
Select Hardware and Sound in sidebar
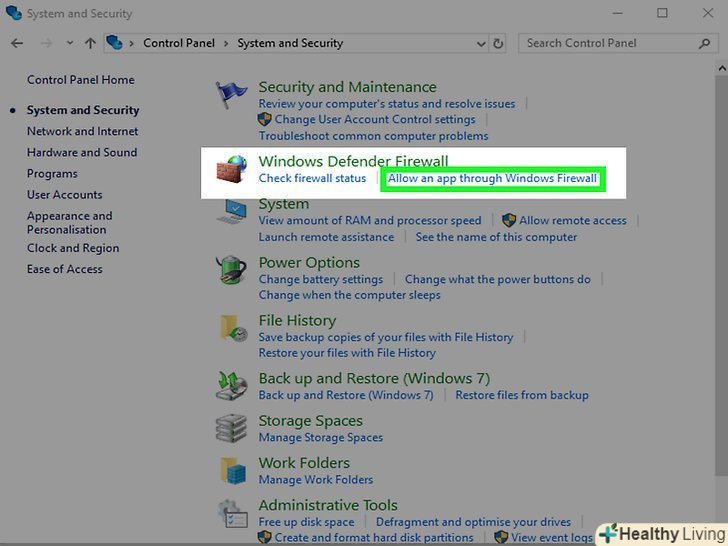[82, 152]
